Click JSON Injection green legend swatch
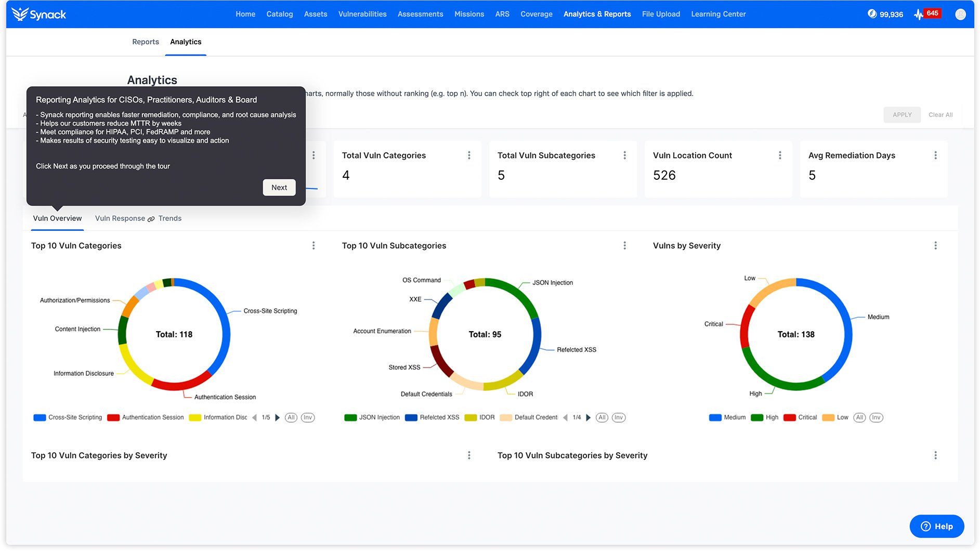 coord(350,418)
